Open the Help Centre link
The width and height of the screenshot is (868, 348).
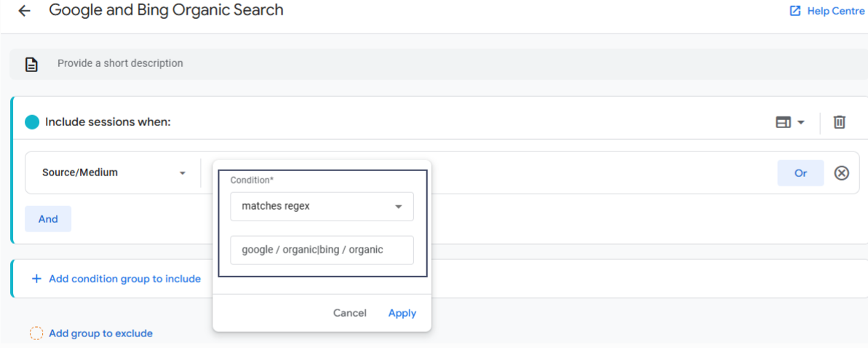pyautogui.click(x=827, y=11)
